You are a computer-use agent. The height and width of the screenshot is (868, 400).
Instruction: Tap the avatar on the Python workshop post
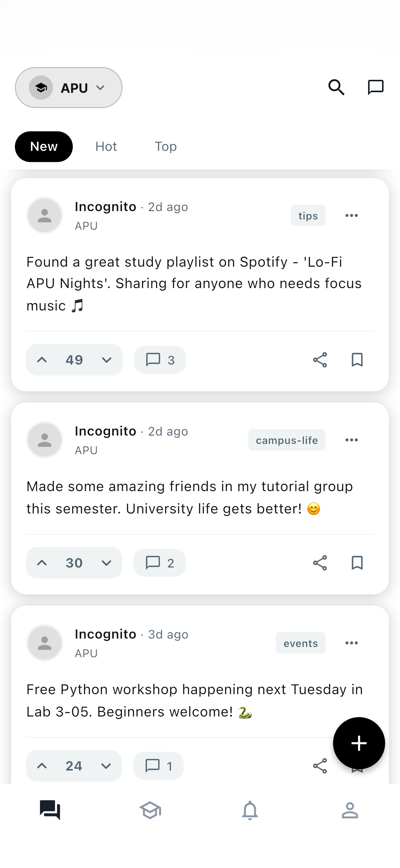44,643
